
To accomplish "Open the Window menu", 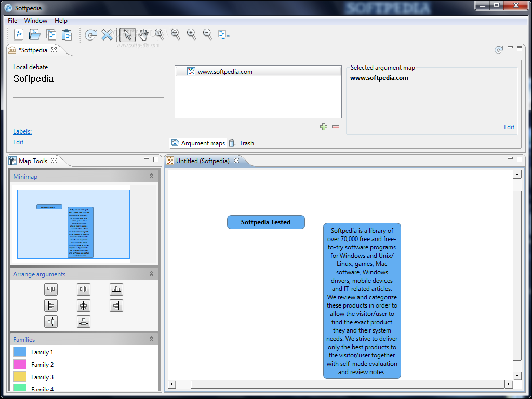I will coord(36,21).
